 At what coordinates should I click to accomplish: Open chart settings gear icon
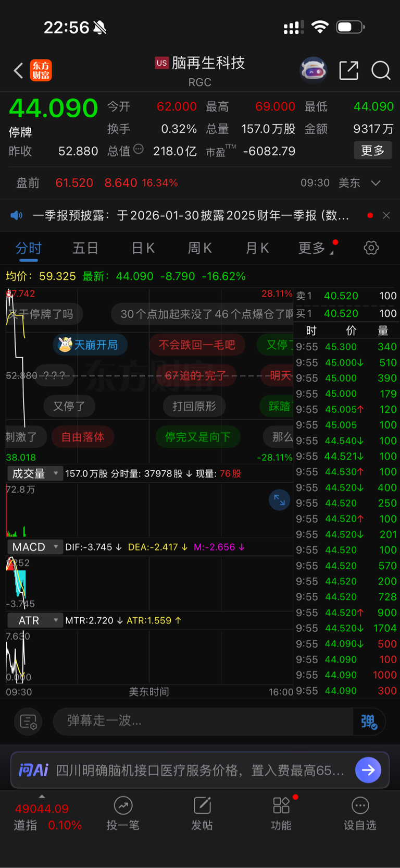pos(371,248)
